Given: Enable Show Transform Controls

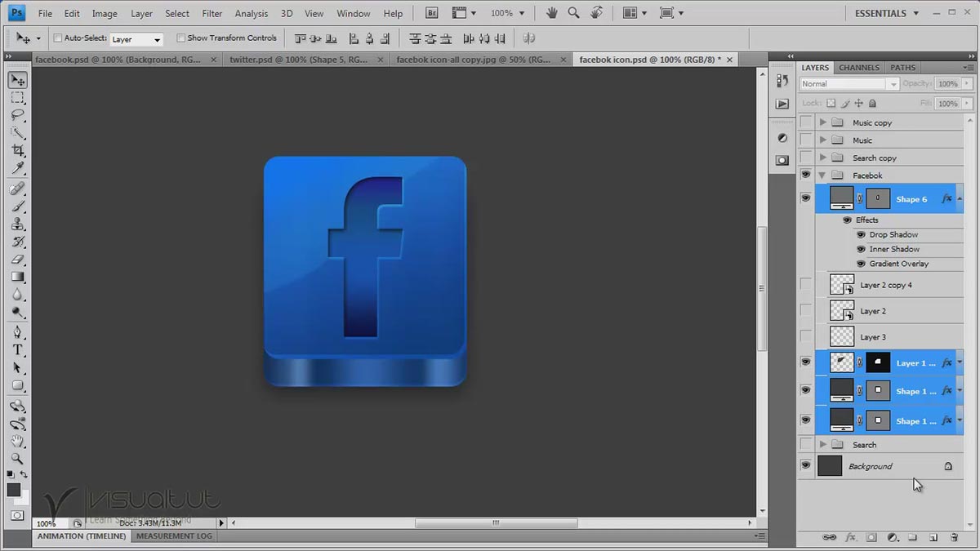Looking at the screenshot, I should (x=180, y=38).
